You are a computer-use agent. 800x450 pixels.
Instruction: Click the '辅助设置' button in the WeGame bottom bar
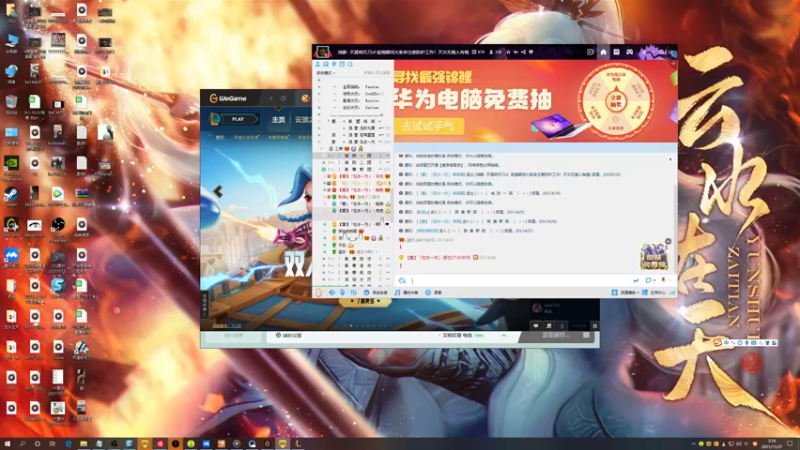[289, 335]
